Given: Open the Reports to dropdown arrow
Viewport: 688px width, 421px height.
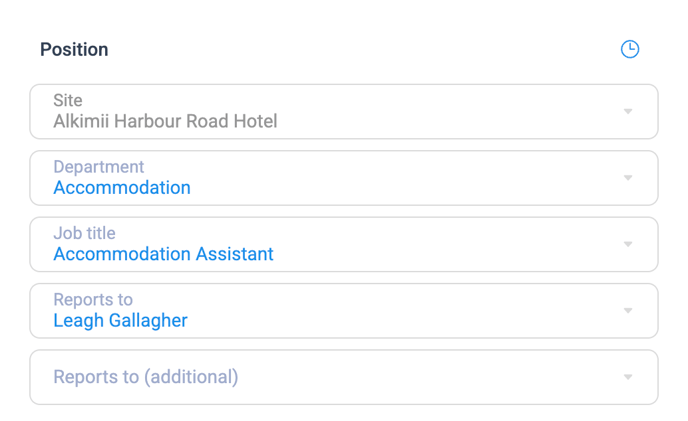Looking at the screenshot, I should tap(628, 311).
